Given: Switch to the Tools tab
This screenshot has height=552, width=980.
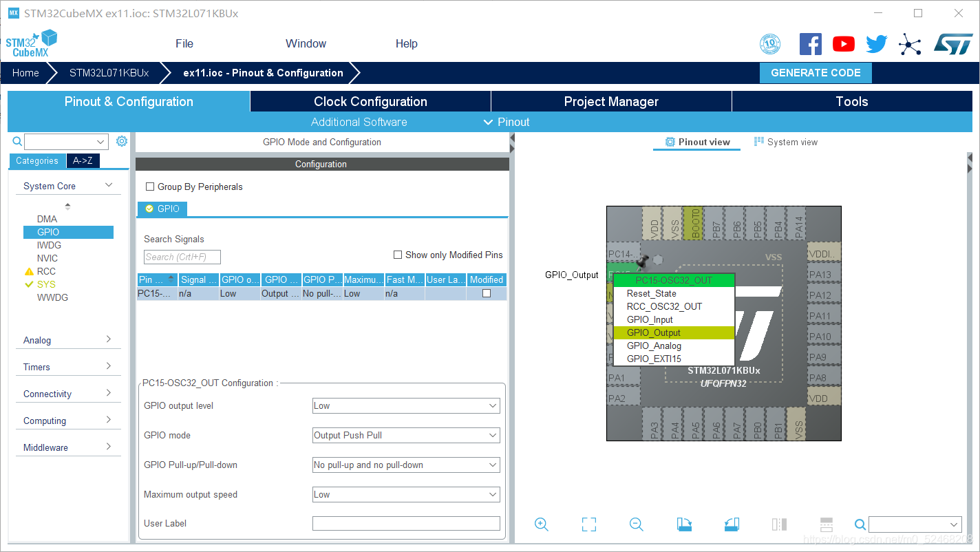Looking at the screenshot, I should (x=852, y=101).
